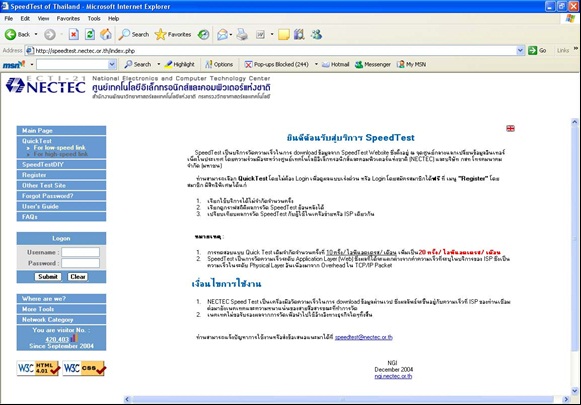Expand the address bar dropdown
581x405 pixels.
pos(520,50)
